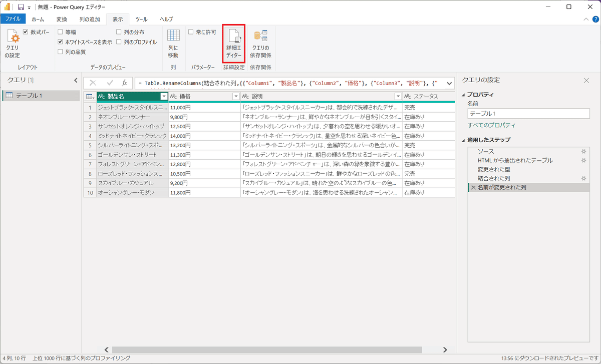Open gear settings for 結合された列 step
Image resolution: width=601 pixels, height=364 pixels.
pos(583,178)
